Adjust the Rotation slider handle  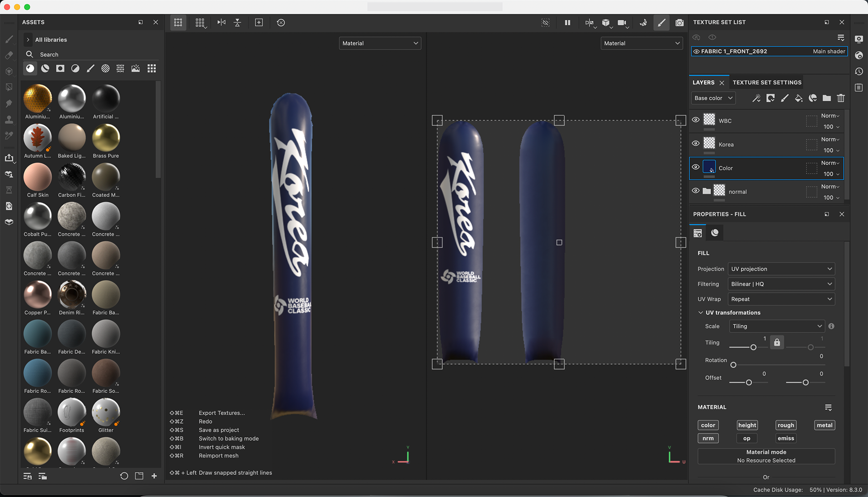coord(733,365)
